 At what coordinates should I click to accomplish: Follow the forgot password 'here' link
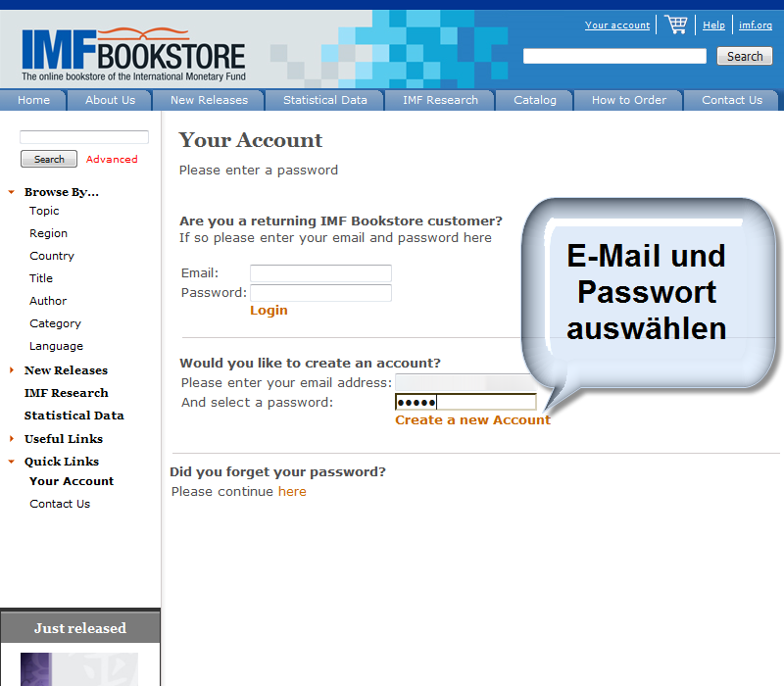292,491
